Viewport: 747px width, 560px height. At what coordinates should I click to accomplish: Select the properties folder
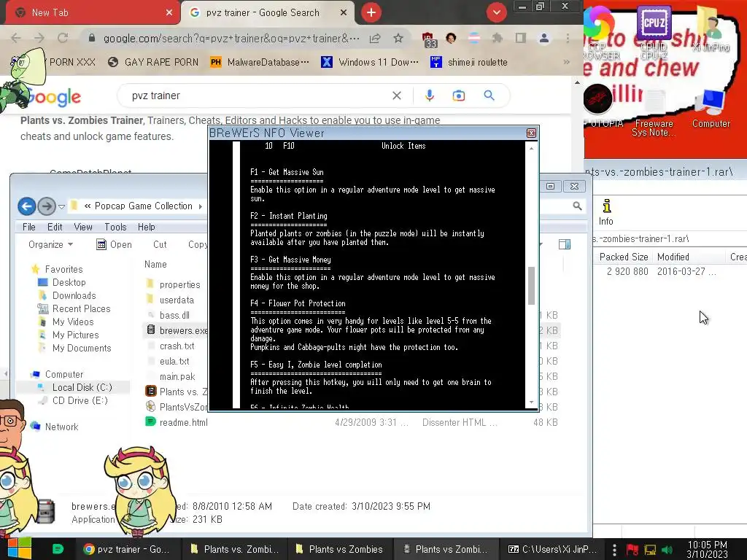[x=174, y=285]
